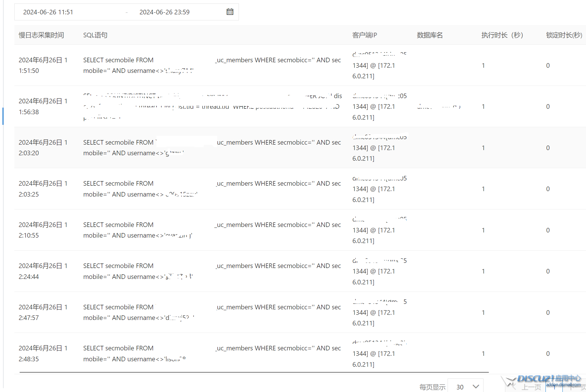Select the slow log entry at 12:03:20
The image size is (586, 392).
pos(43,148)
